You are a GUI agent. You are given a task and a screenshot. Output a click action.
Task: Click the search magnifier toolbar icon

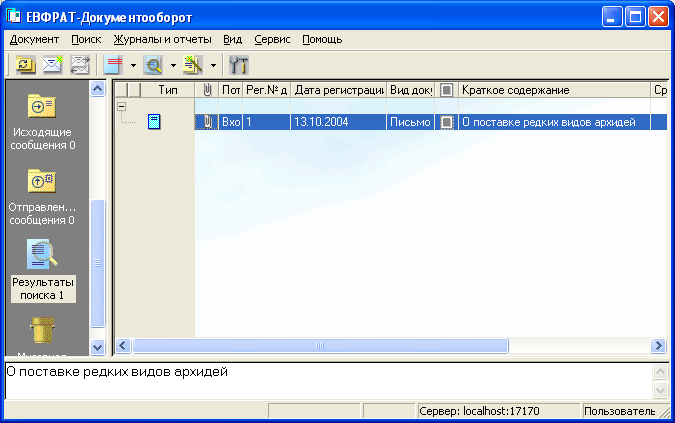point(154,65)
